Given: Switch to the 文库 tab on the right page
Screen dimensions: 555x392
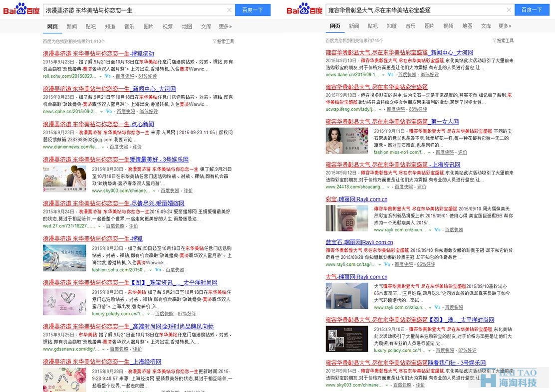Looking at the screenshot, I should click(486, 26).
